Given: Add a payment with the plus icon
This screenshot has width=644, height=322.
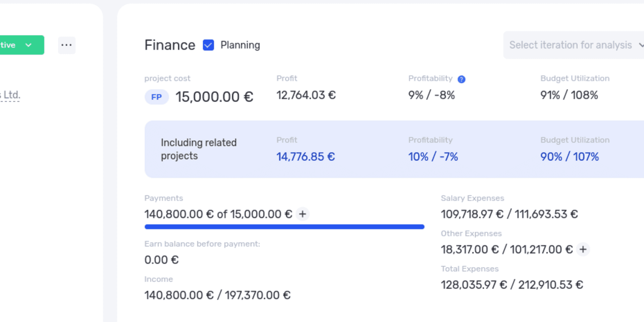Looking at the screenshot, I should click(303, 214).
